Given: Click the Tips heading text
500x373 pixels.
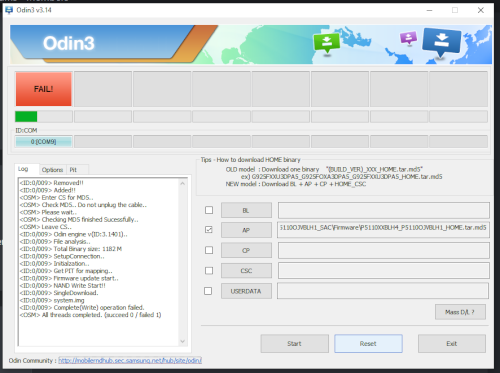Looking at the screenshot, I should click(x=250, y=160).
